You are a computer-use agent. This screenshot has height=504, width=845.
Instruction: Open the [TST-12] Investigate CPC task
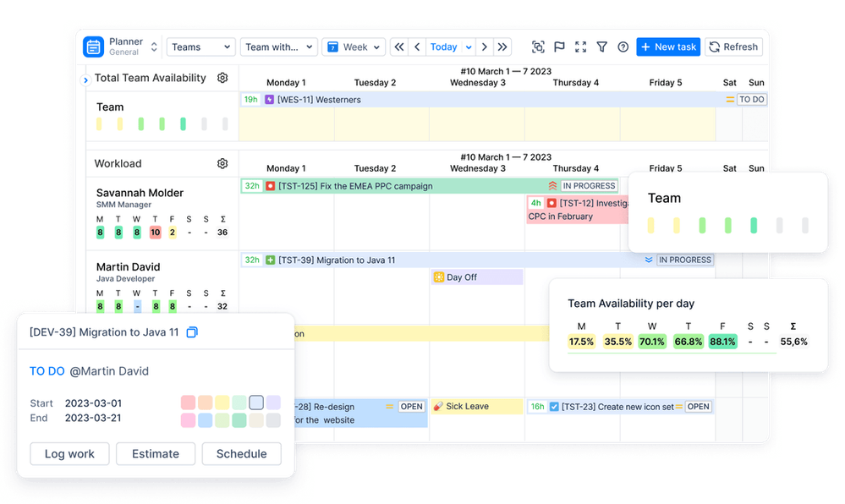tap(578, 210)
